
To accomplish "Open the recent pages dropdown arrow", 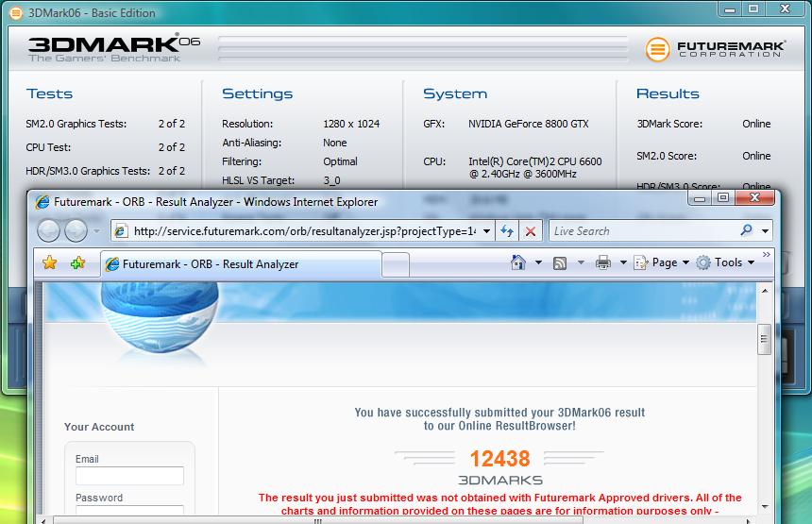I will pos(96,231).
